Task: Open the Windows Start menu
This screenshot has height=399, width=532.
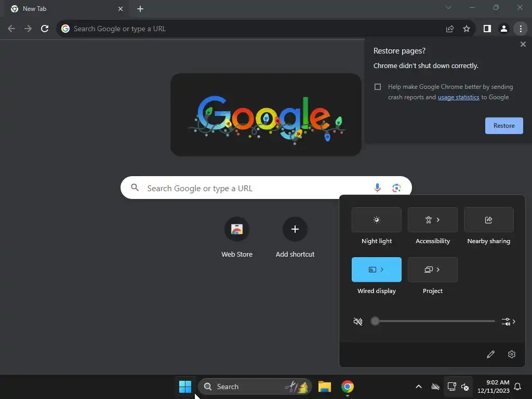Action: click(185, 387)
